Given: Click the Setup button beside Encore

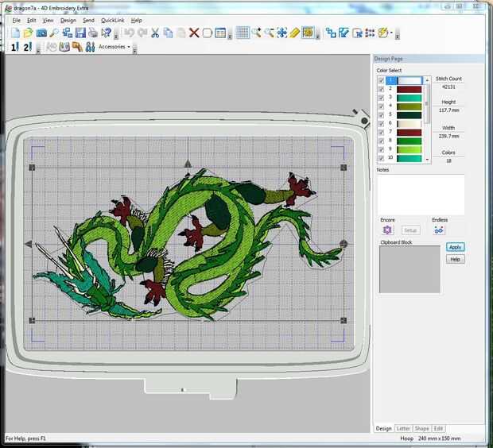Looking at the screenshot, I should (410, 230).
